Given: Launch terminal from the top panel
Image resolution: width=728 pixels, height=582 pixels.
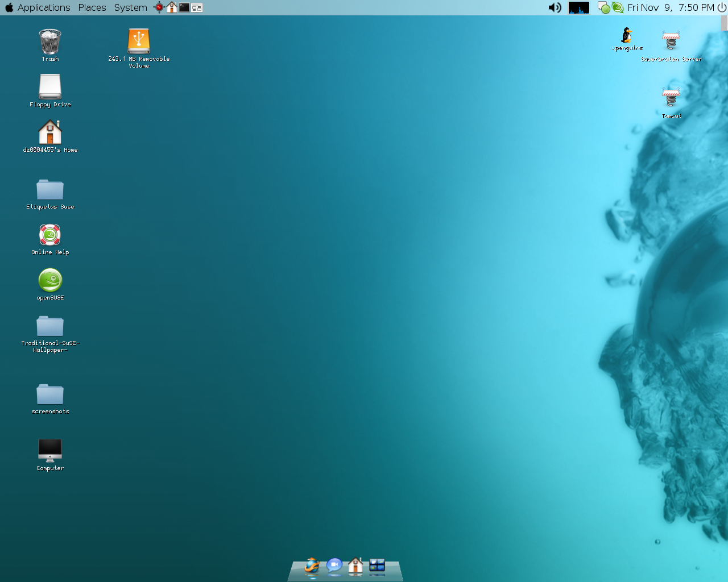Looking at the screenshot, I should coord(184,7).
